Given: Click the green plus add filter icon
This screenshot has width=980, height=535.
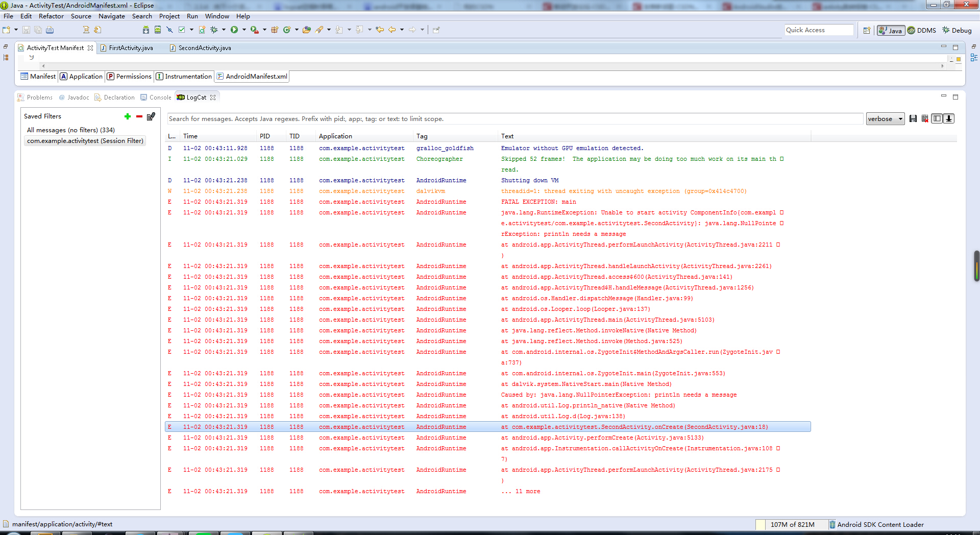Looking at the screenshot, I should tap(128, 116).
